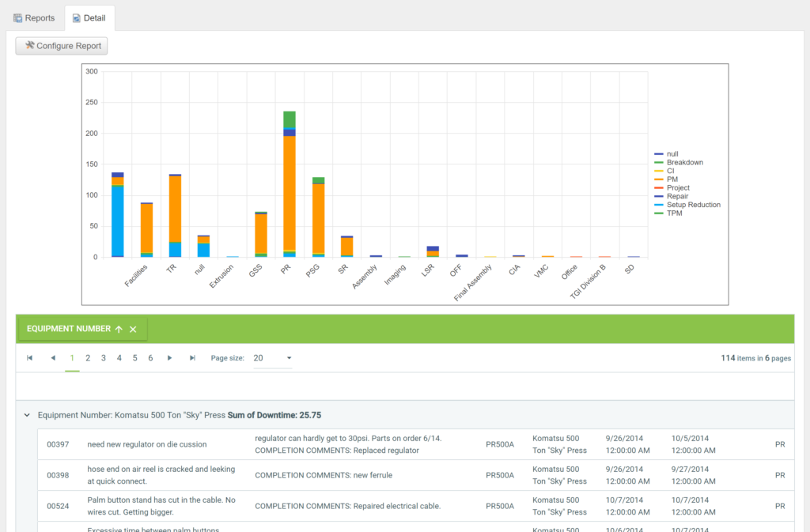Image resolution: width=810 pixels, height=532 pixels.
Task: Toggle the Breakdown series in legend
Action: coord(679,163)
